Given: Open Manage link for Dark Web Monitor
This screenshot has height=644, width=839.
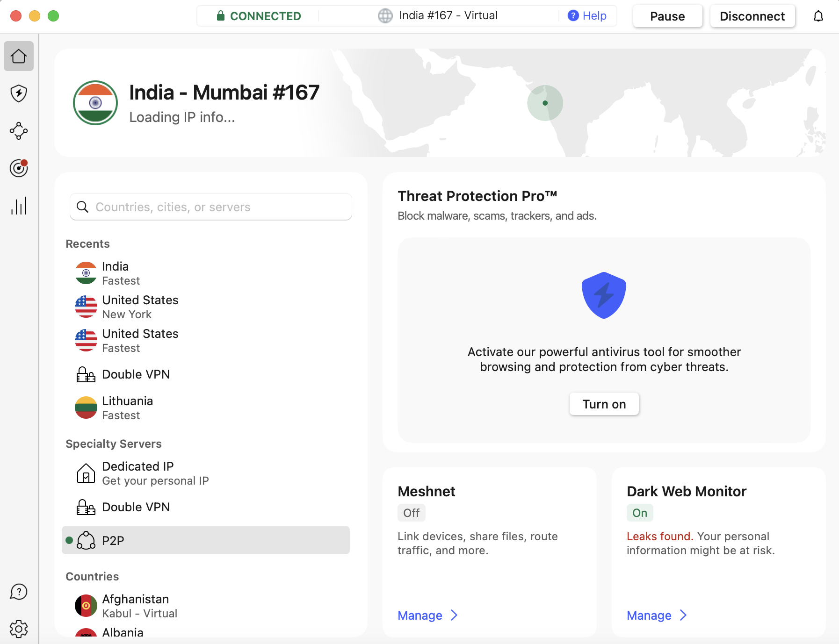Looking at the screenshot, I should 649,615.
